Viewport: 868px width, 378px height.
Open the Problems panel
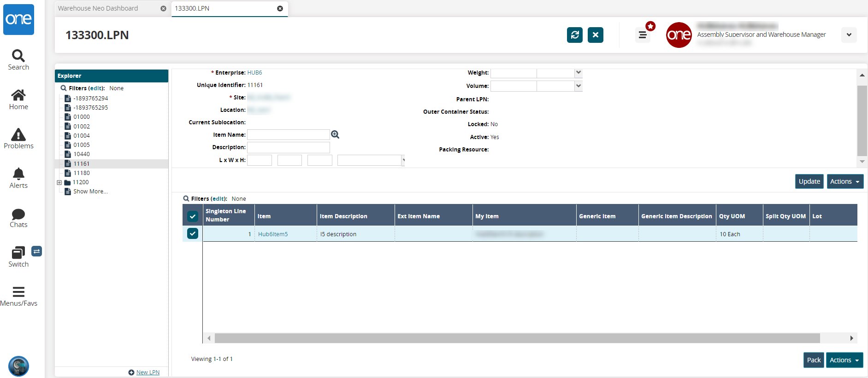pos(18,139)
